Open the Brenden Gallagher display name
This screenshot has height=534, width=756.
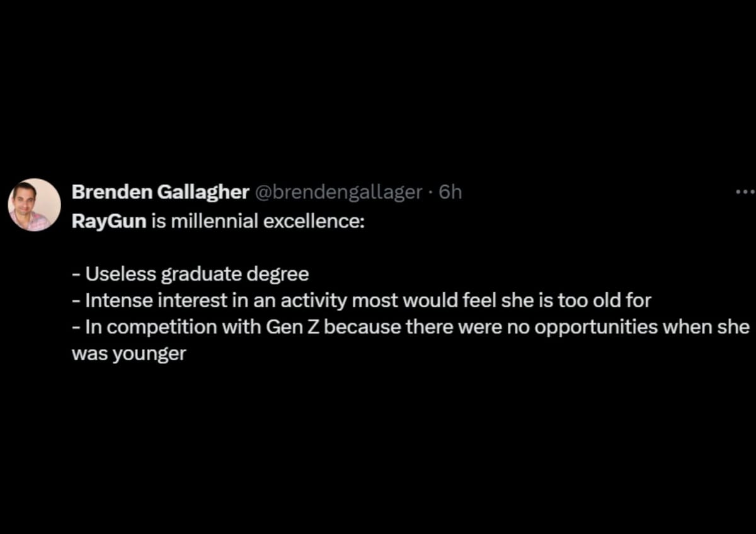(x=160, y=192)
